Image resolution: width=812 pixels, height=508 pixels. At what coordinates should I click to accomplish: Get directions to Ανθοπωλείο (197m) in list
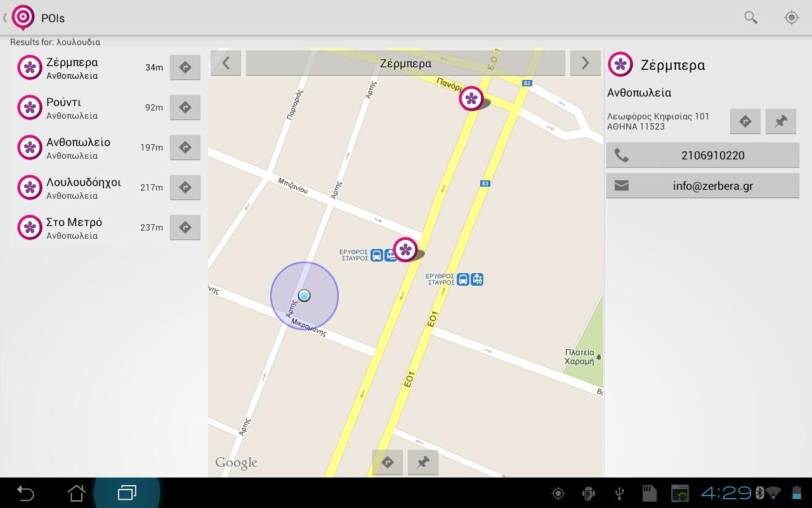(x=185, y=147)
